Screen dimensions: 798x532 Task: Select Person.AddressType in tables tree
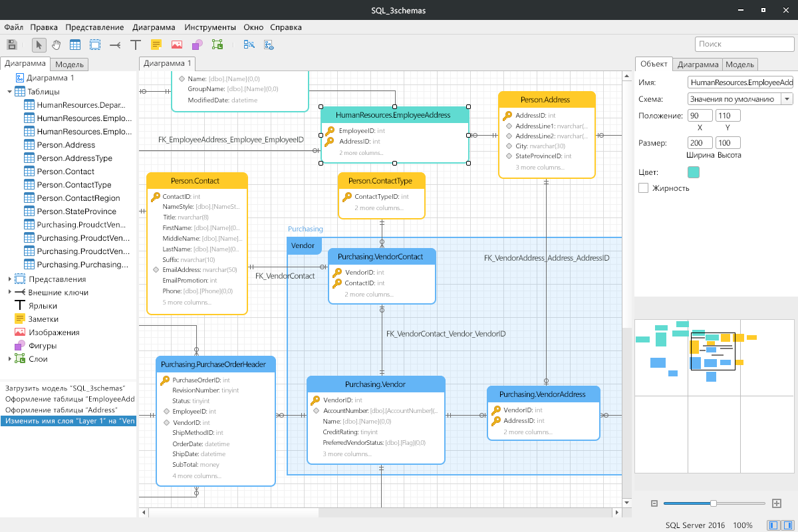(x=74, y=158)
